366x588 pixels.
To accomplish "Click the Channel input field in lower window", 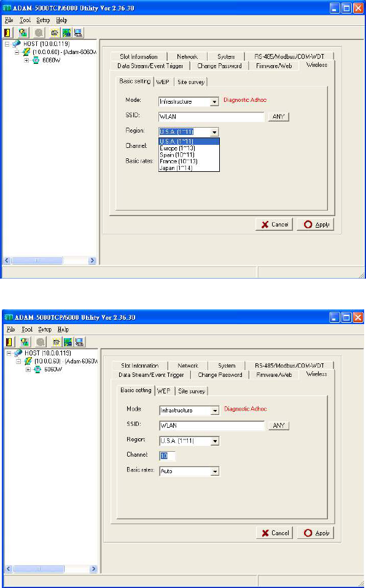I will [x=167, y=456].
